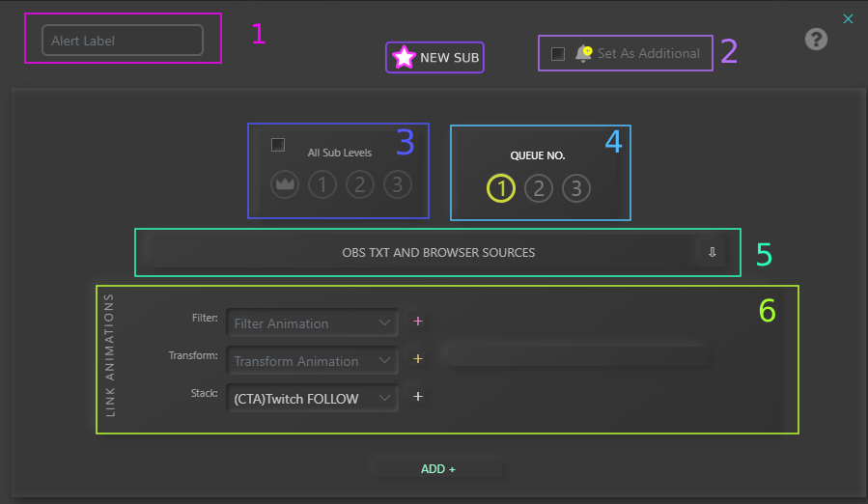Add transform animation with yellow plus

(418, 359)
